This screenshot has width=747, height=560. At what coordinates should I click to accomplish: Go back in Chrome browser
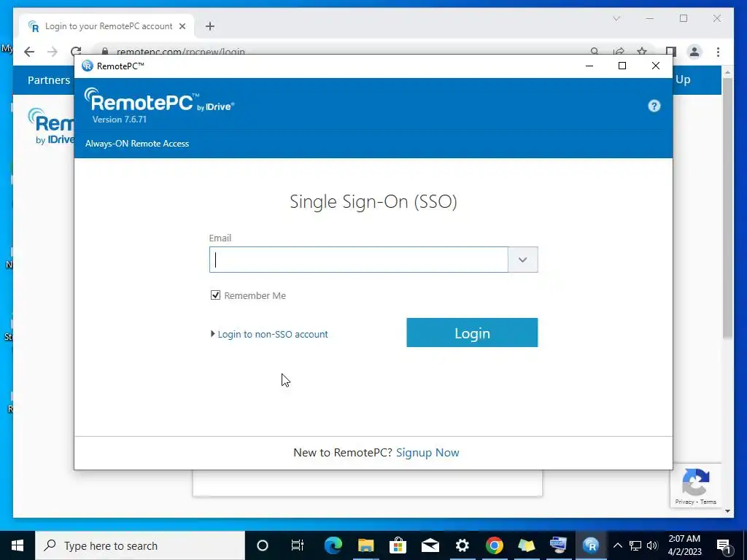(29, 52)
